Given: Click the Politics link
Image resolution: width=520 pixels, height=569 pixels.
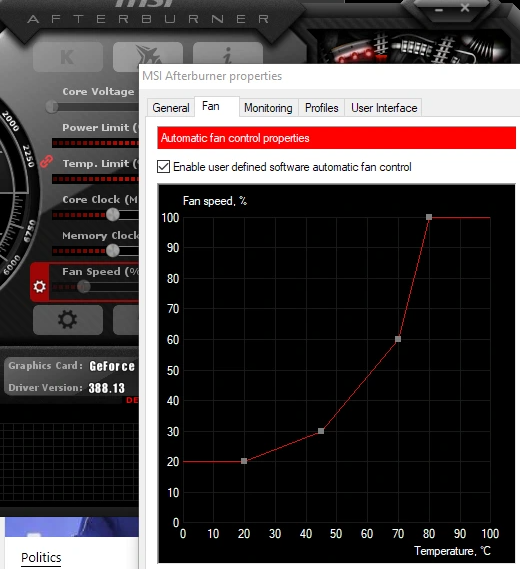Looking at the screenshot, I should (x=41, y=557).
